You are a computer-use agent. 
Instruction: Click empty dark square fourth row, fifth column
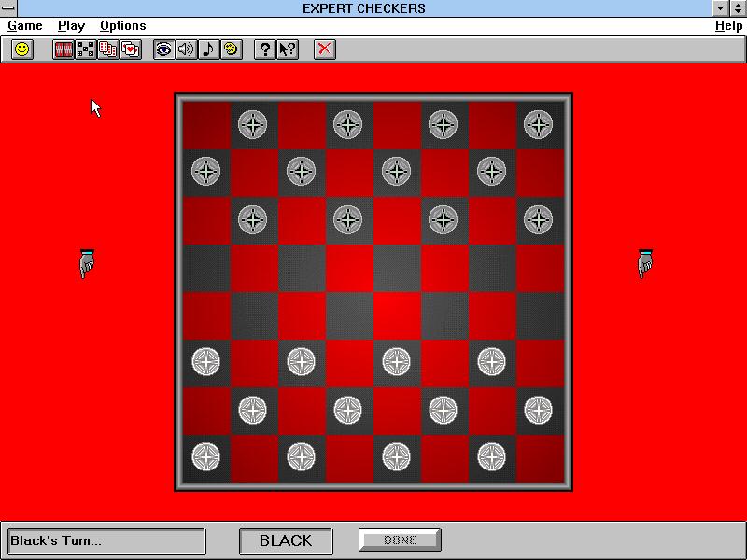click(398, 268)
